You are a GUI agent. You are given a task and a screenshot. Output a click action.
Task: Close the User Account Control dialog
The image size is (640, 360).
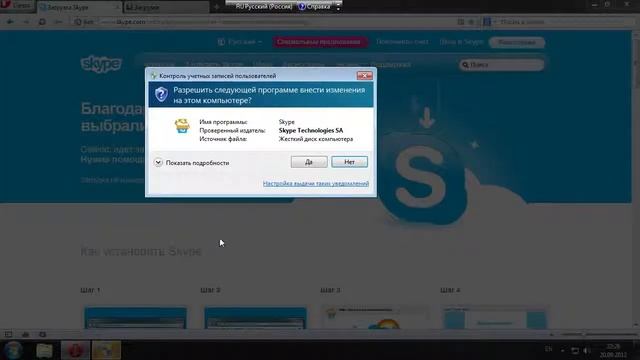[x=364, y=76]
